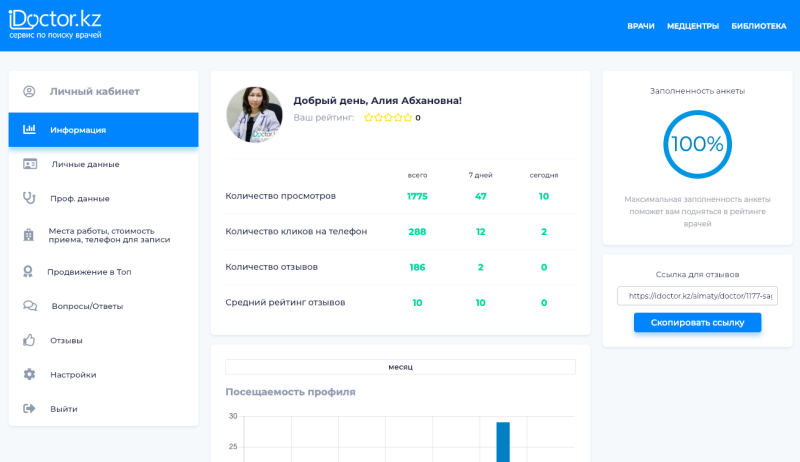Click the Вопросы/Ответы chat bubbles icon
The height and width of the screenshot is (462, 800).
tap(30, 306)
